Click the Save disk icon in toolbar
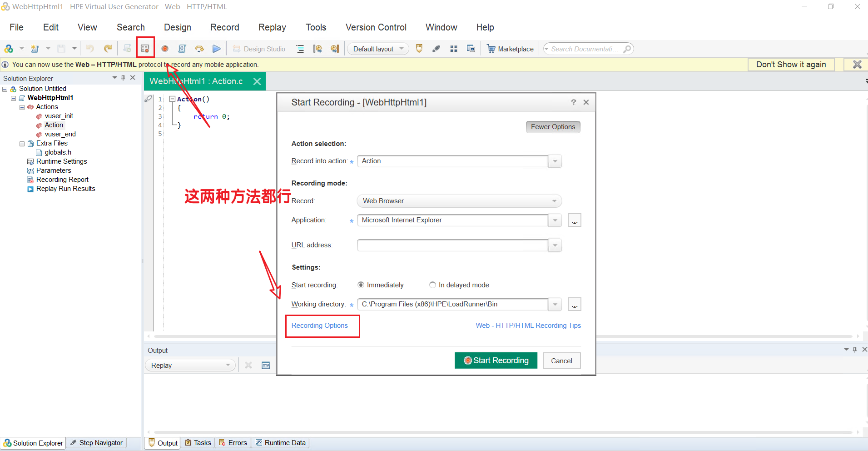Viewport: 868px width, 451px height. (x=61, y=49)
